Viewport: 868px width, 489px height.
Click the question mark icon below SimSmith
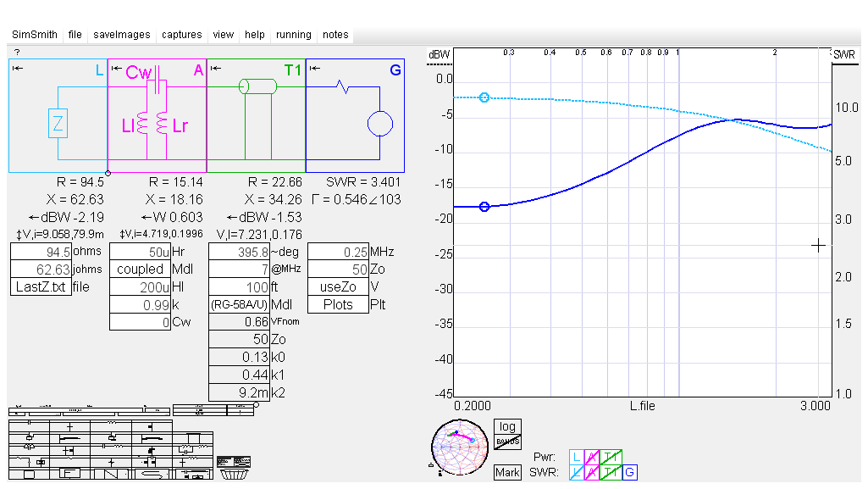point(17,52)
